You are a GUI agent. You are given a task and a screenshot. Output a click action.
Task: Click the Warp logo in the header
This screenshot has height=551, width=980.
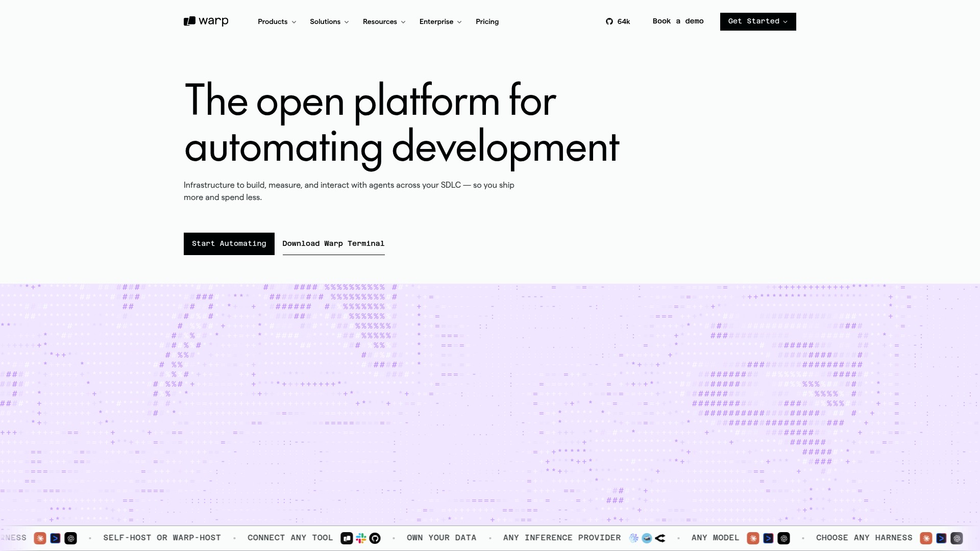tap(206, 21)
